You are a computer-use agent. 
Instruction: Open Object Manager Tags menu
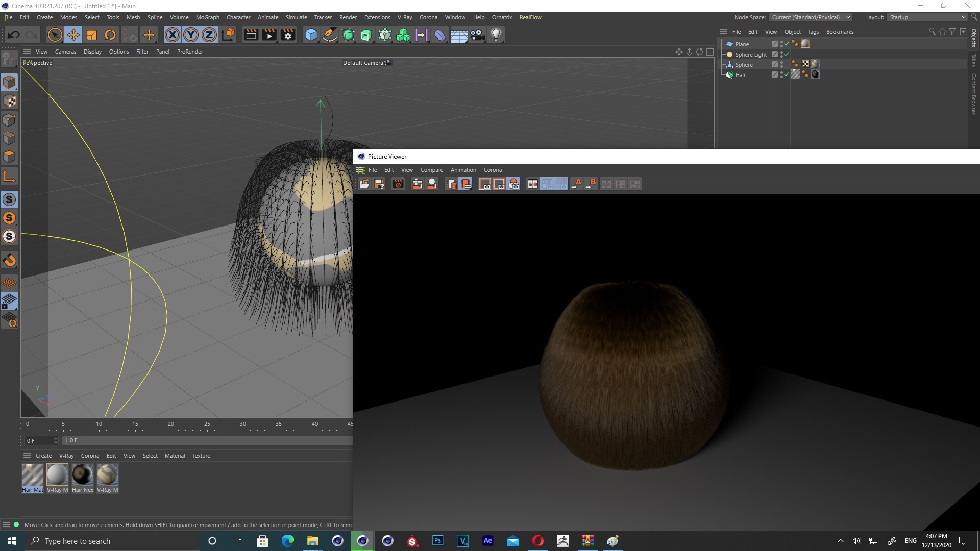point(813,32)
